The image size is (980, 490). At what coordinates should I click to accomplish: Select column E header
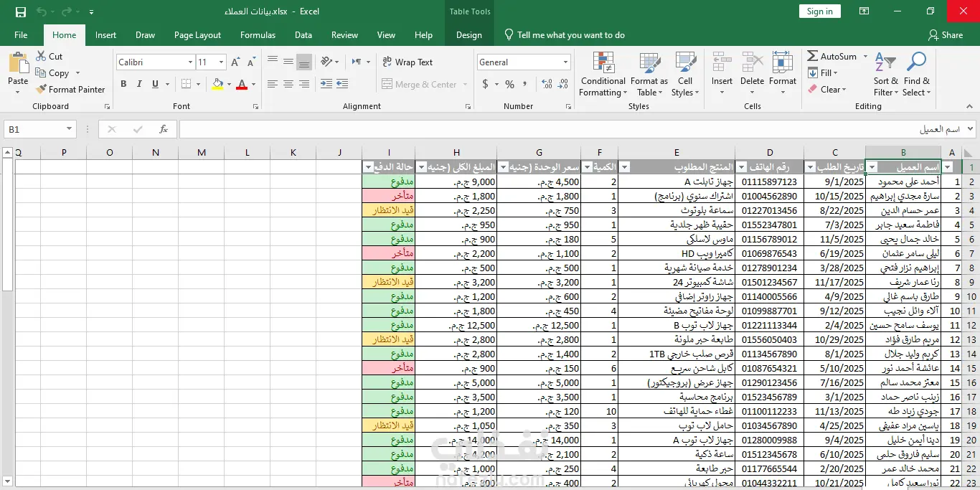coord(677,152)
